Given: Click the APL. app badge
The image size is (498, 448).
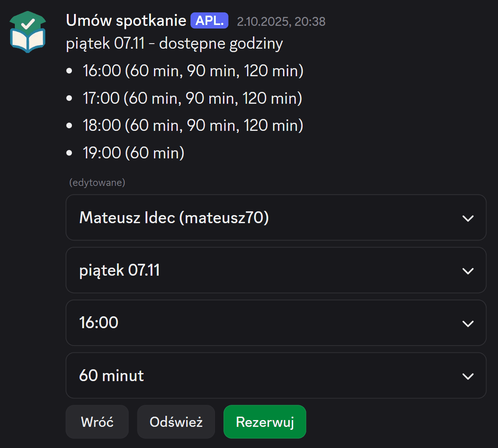Looking at the screenshot, I should point(209,21).
